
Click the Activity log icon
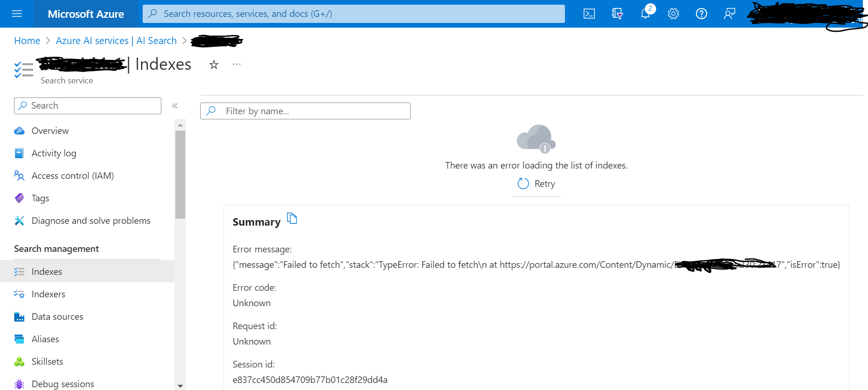[x=19, y=153]
